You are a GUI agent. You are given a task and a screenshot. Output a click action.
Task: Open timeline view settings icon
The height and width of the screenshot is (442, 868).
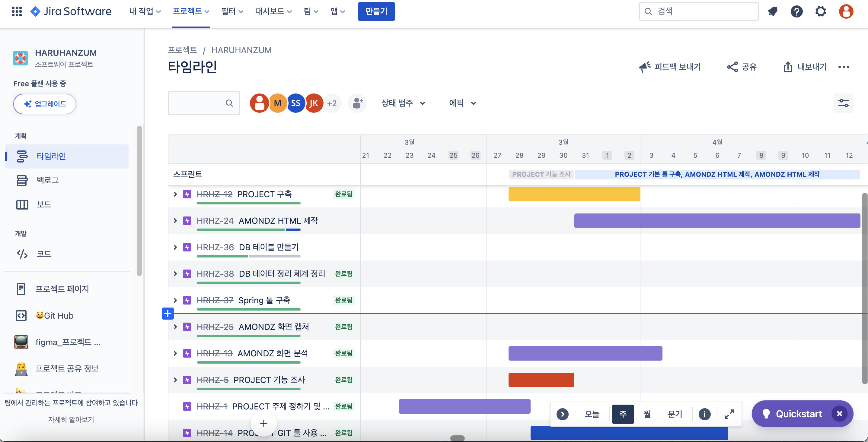843,103
